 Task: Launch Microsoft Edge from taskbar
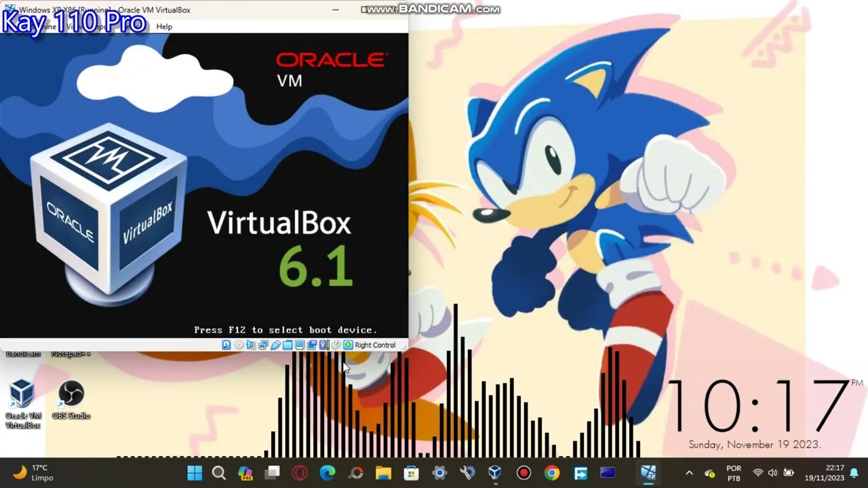coord(328,472)
